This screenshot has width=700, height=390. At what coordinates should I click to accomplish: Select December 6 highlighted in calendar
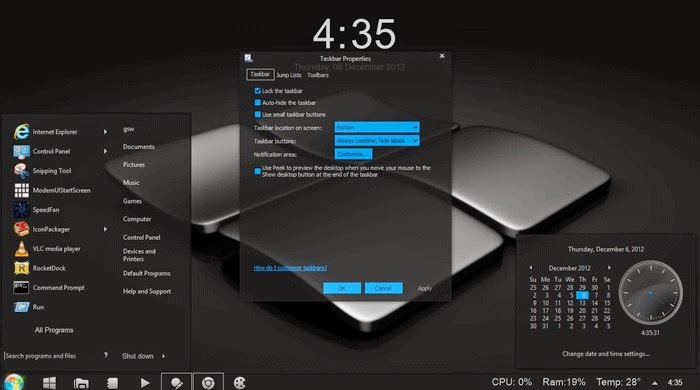tap(582, 295)
